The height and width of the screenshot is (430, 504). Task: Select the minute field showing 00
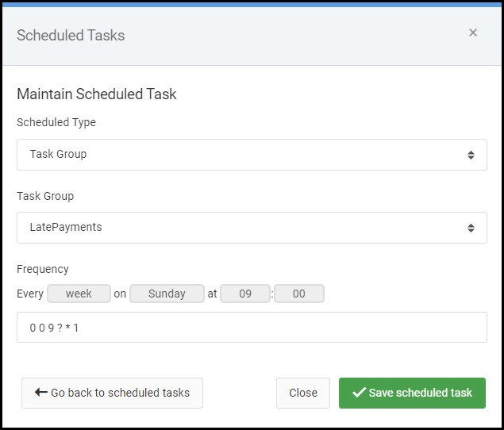pyautogui.click(x=299, y=294)
